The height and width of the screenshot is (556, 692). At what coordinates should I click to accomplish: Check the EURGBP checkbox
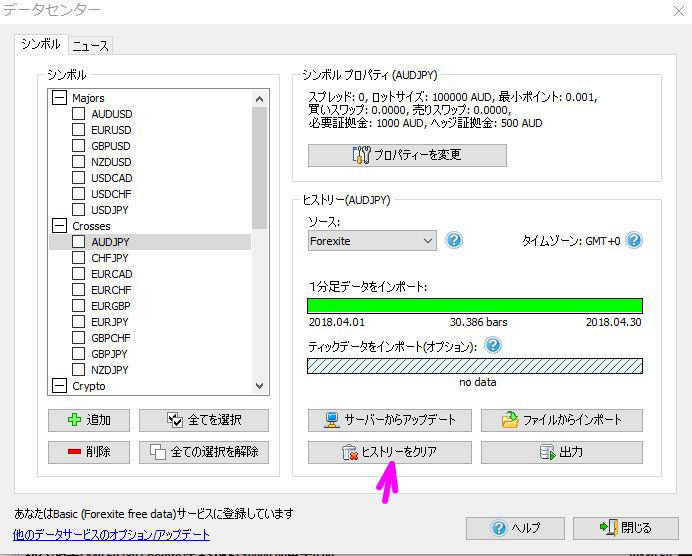[x=79, y=305]
